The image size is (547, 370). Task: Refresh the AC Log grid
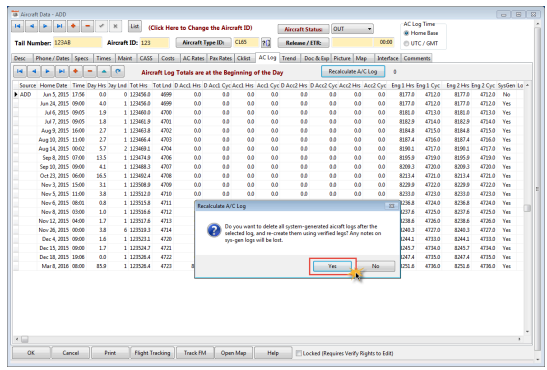pos(118,71)
